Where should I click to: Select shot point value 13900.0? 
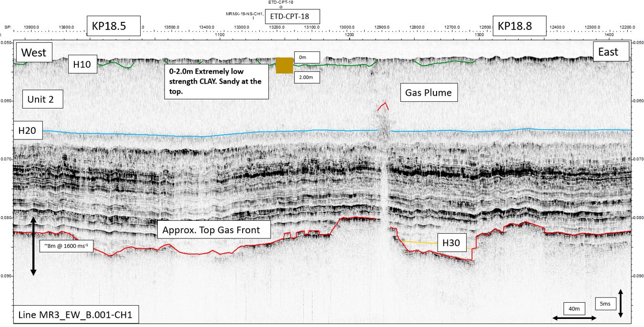31,27
